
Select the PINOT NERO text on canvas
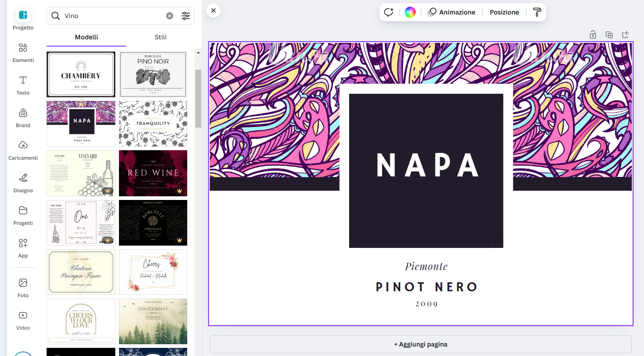coord(427,287)
